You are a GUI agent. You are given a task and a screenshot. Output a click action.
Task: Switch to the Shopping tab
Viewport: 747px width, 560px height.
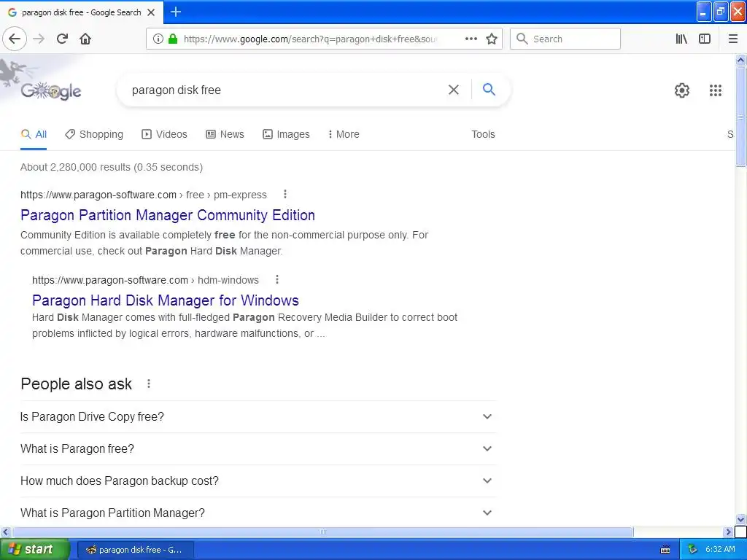pyautogui.click(x=94, y=134)
